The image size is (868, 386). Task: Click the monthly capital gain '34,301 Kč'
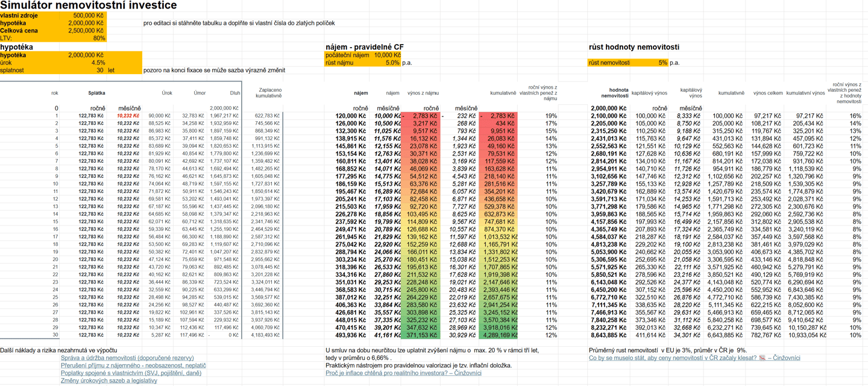click(x=687, y=335)
